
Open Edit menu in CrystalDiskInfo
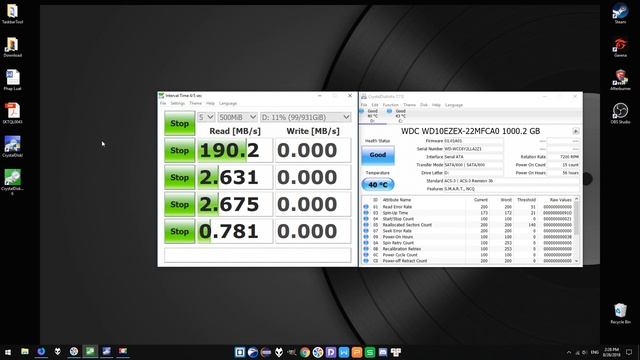click(375, 105)
